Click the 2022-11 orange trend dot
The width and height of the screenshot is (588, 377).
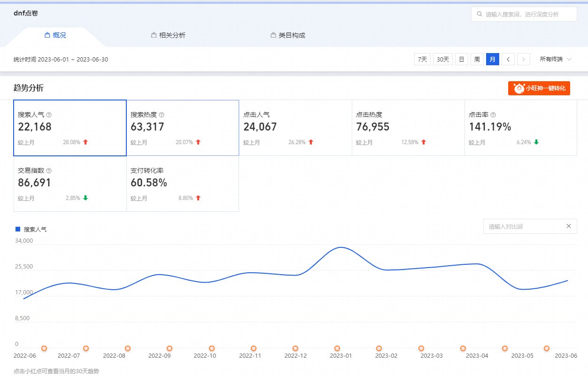pos(254,348)
